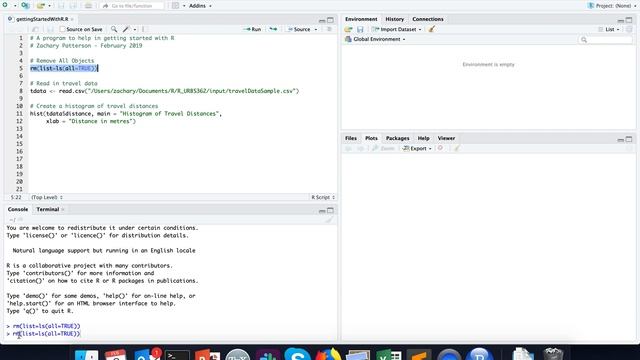This screenshot has height=360, width=640.
Task: Open PowerPoint from the dock
Action: 207,354
